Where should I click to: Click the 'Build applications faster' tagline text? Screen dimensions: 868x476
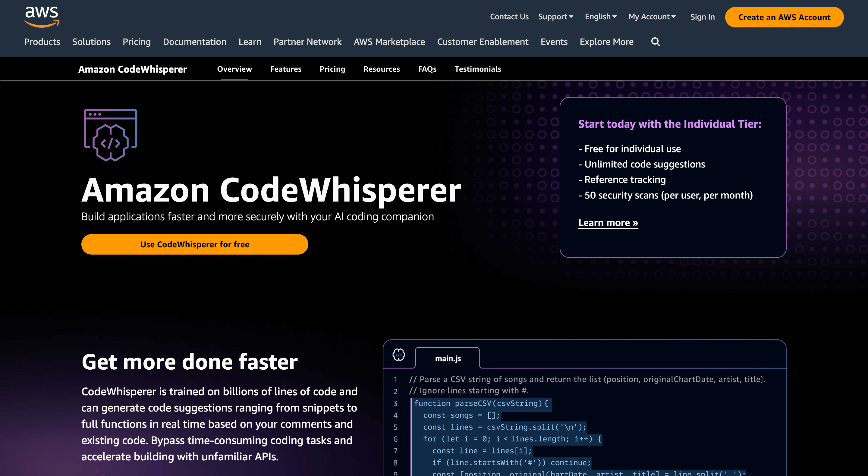(257, 216)
